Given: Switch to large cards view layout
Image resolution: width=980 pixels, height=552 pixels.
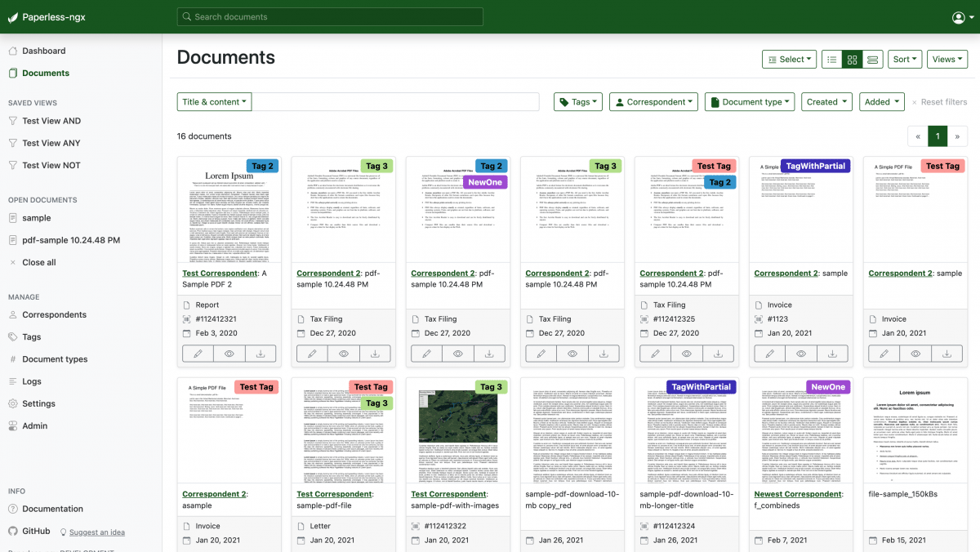Looking at the screenshot, I should [x=871, y=59].
